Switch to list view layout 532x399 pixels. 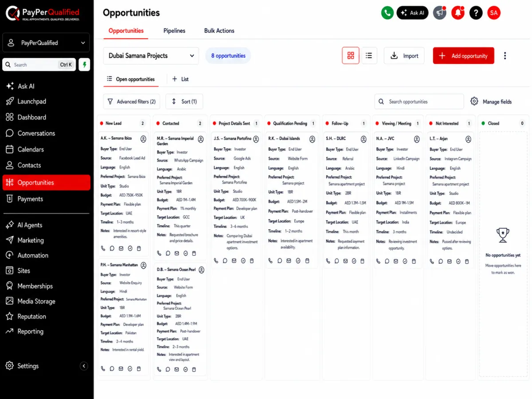(x=369, y=55)
